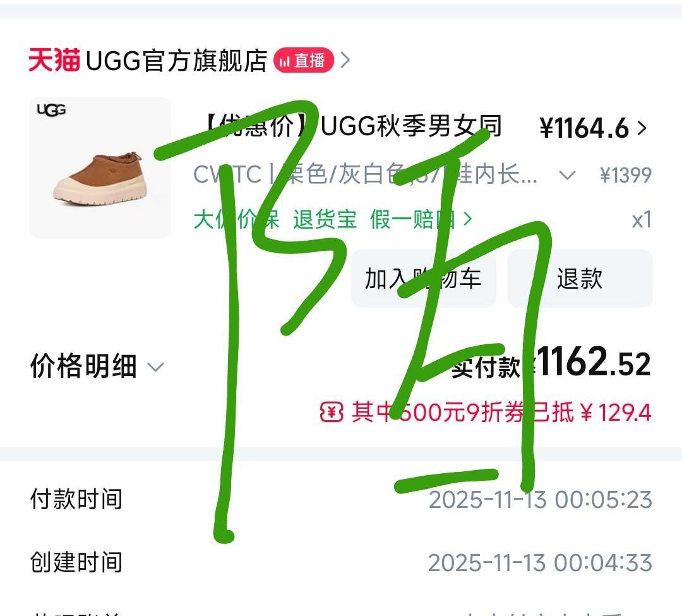Select the 创建时间 timestamp value

pyautogui.click(x=540, y=563)
